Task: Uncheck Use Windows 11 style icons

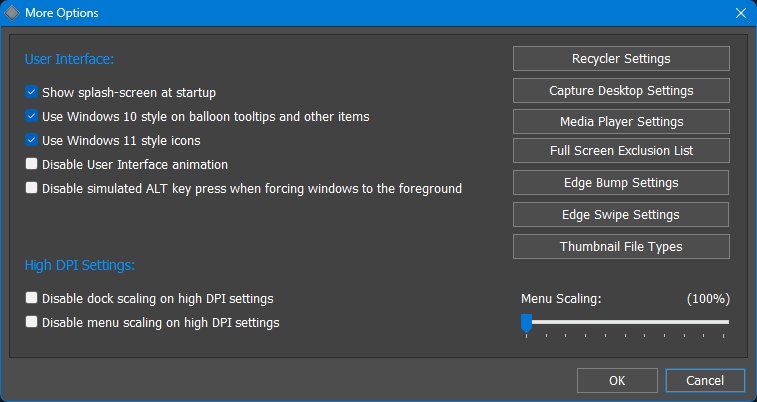Action: pos(31,140)
